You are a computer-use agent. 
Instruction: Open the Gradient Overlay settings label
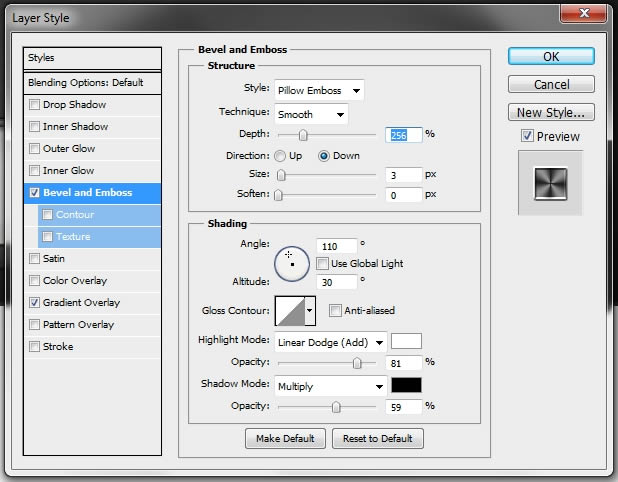82,303
